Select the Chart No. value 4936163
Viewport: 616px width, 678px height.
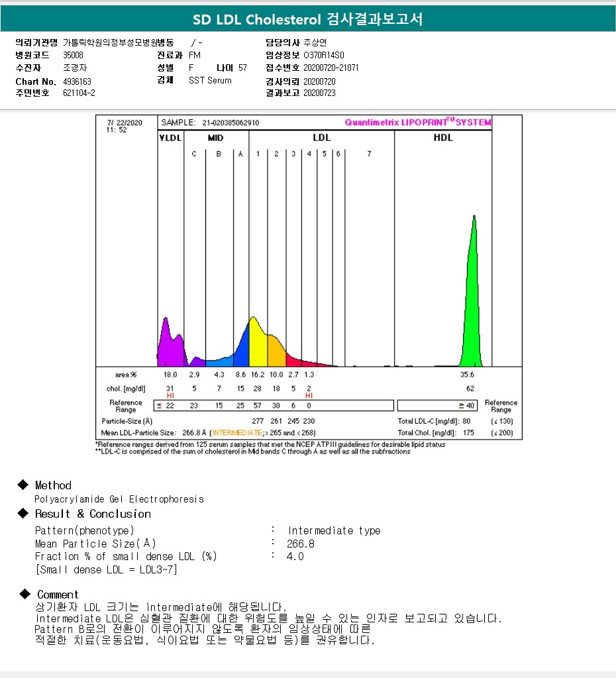click(77, 81)
